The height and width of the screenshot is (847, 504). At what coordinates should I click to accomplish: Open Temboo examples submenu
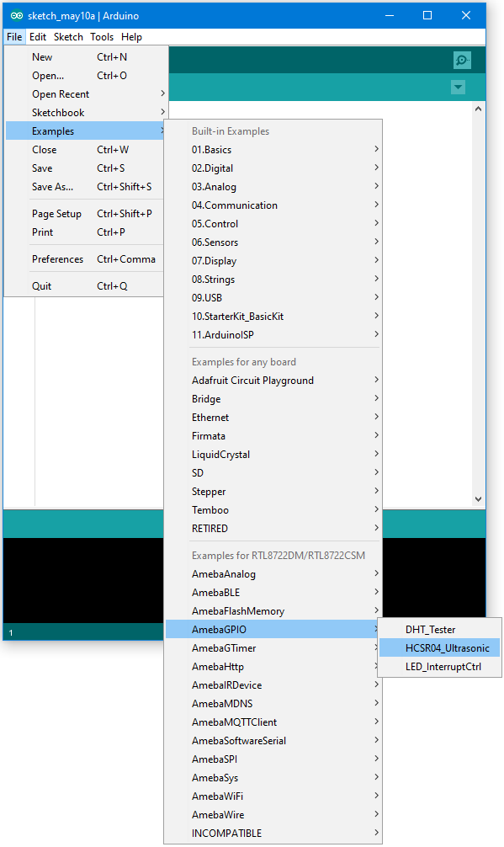click(x=273, y=510)
